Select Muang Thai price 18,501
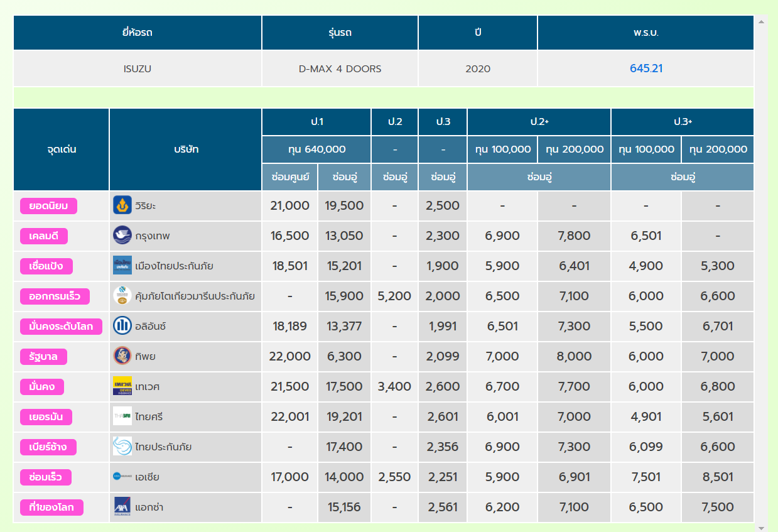 [x=290, y=266]
